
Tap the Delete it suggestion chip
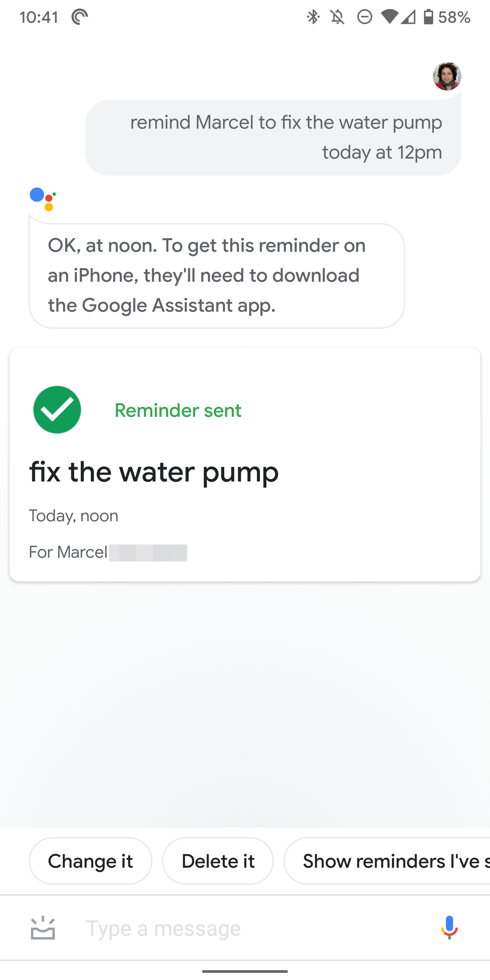[x=218, y=861]
